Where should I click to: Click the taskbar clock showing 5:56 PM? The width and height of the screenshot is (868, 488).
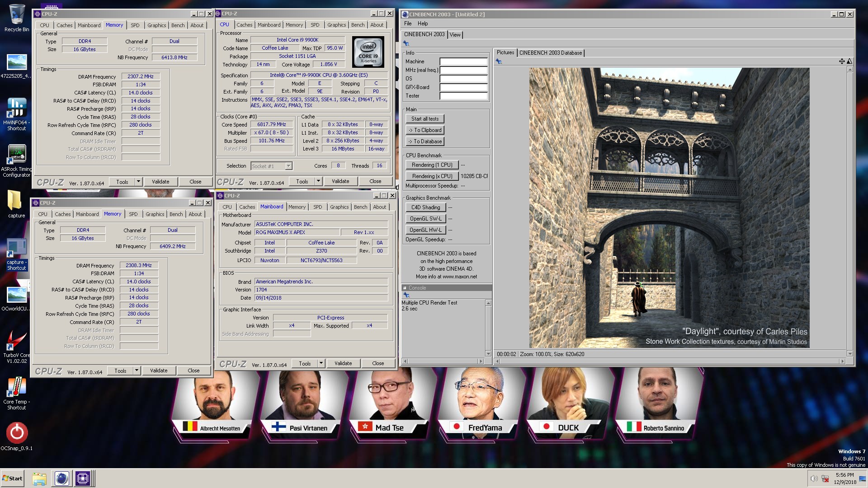[x=844, y=479]
